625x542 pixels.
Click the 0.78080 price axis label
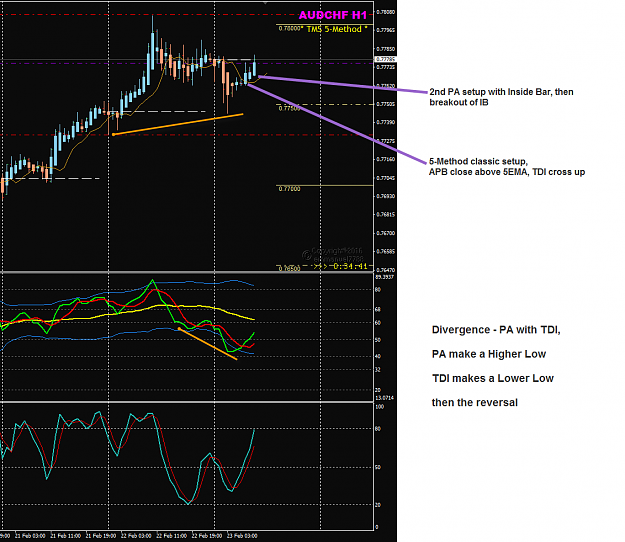[x=385, y=12]
